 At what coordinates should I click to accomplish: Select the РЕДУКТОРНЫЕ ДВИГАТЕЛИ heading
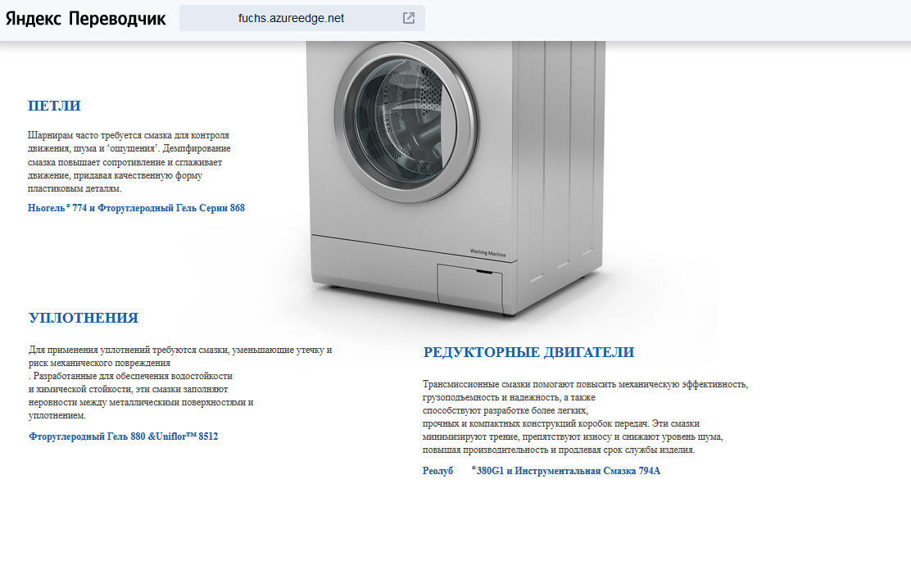(x=528, y=352)
